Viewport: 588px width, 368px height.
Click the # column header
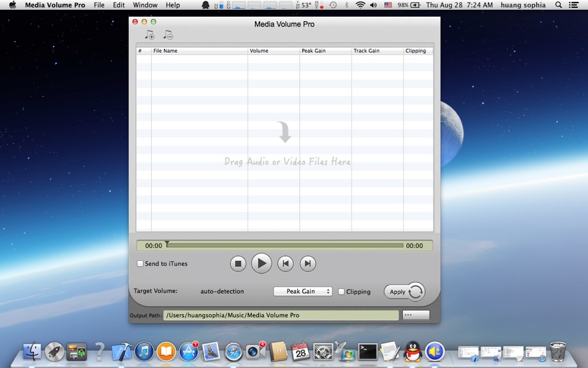(144, 51)
